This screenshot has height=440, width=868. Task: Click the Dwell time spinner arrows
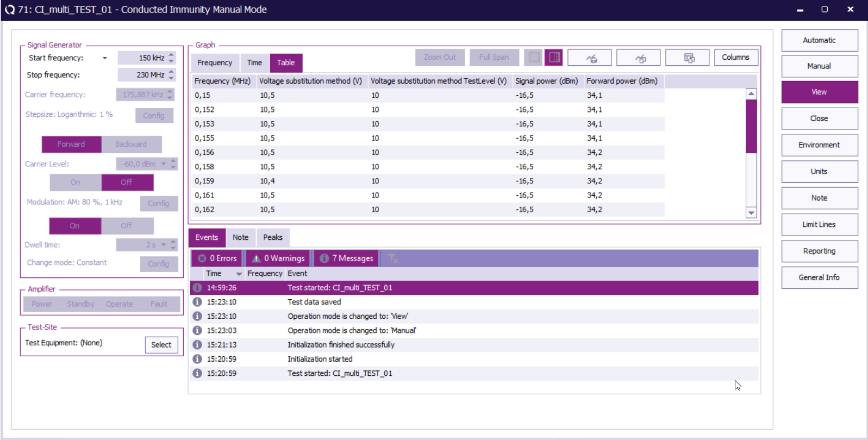click(173, 245)
